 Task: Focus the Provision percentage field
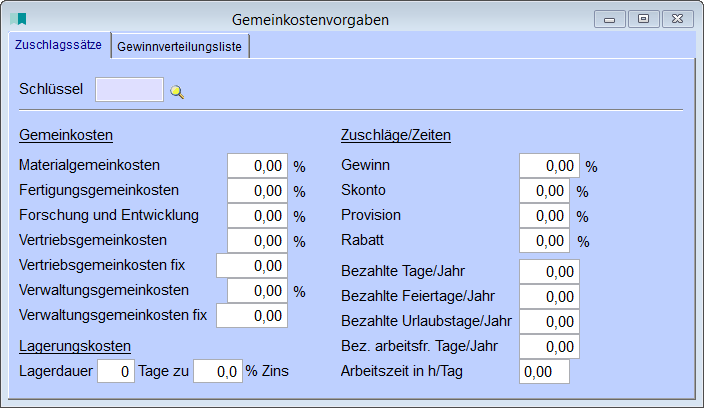(544, 216)
